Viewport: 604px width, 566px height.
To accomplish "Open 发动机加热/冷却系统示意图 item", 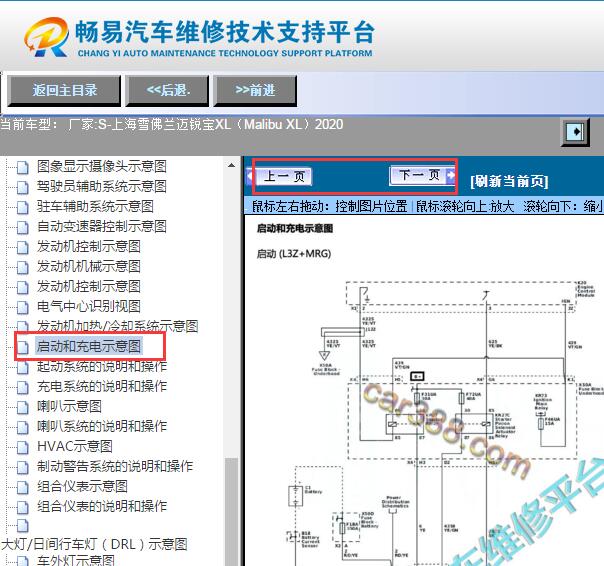I will [x=117, y=326].
